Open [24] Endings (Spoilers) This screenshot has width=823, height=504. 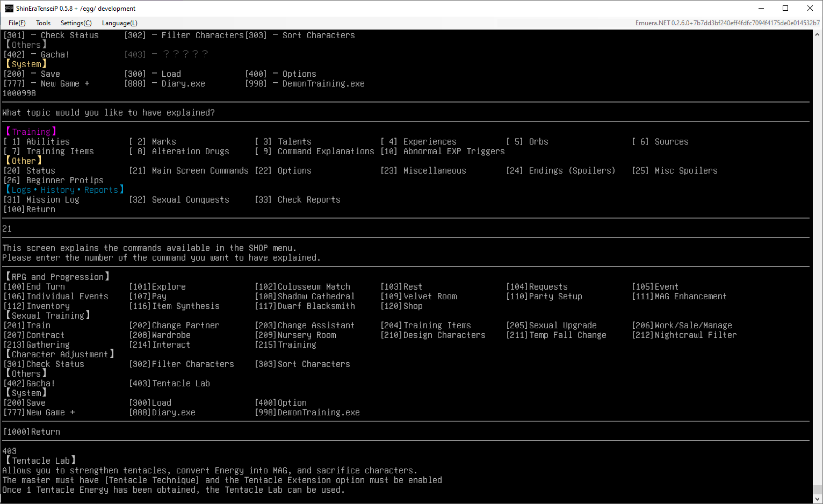(x=561, y=171)
